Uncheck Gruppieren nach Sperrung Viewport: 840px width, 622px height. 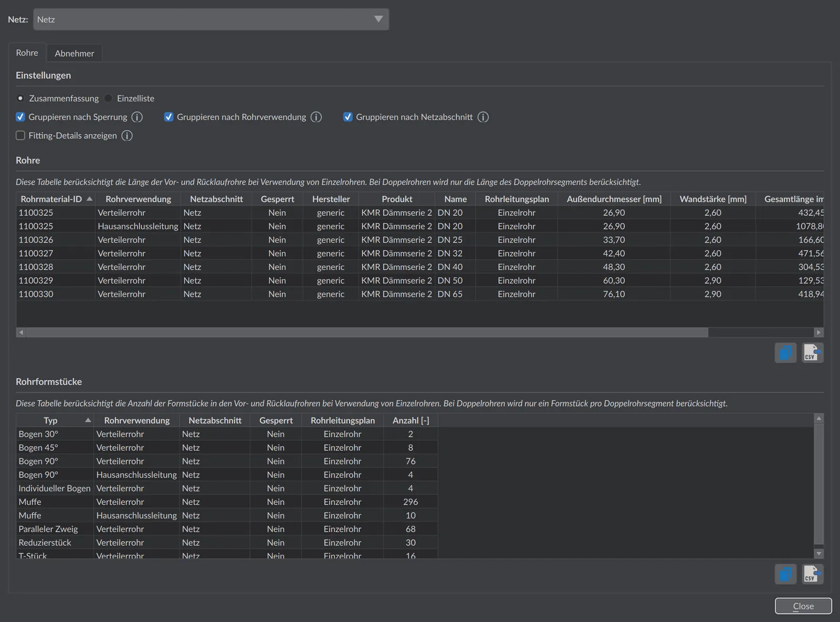(20, 117)
